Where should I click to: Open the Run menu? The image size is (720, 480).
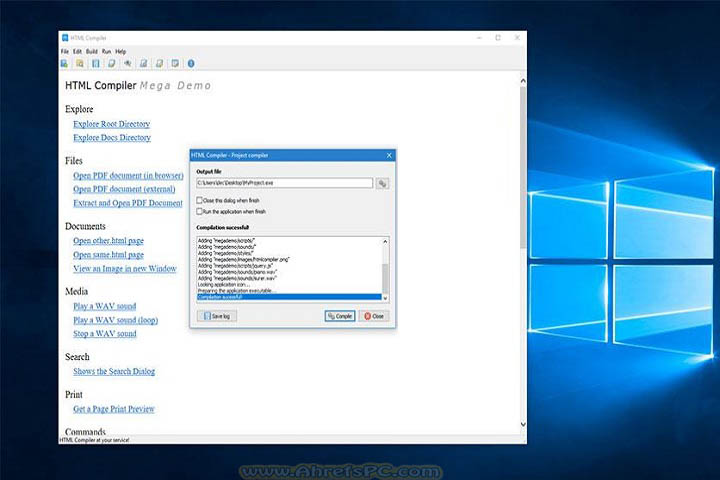[107, 51]
